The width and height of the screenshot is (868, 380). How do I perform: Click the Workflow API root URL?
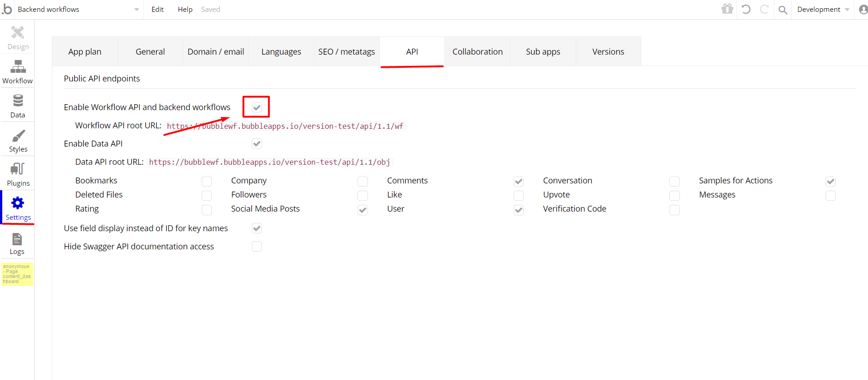tap(285, 126)
